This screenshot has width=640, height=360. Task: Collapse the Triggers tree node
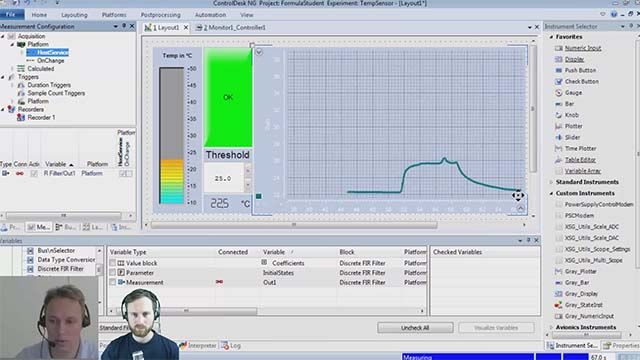pos(3,77)
